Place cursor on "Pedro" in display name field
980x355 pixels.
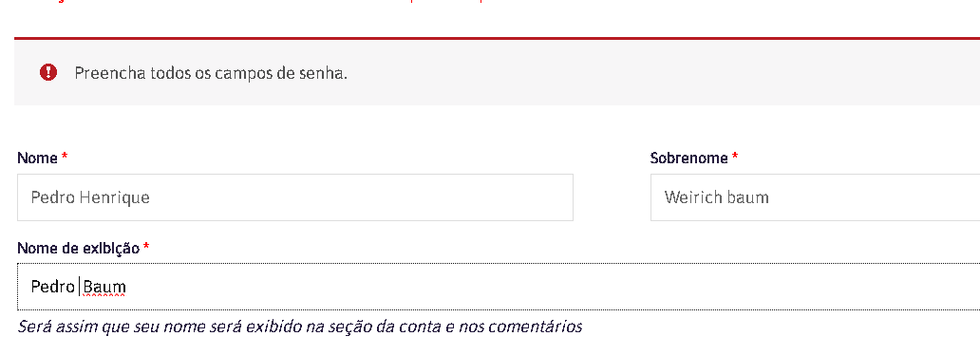[53, 287]
